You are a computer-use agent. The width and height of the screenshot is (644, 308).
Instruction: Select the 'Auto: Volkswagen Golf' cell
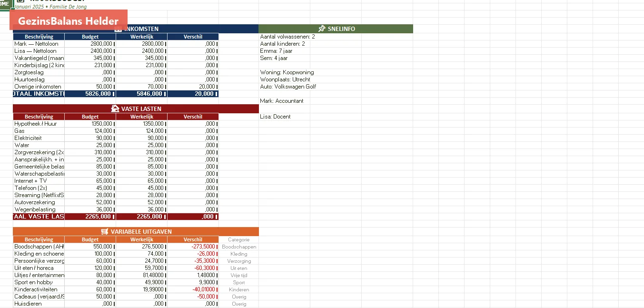288,87
